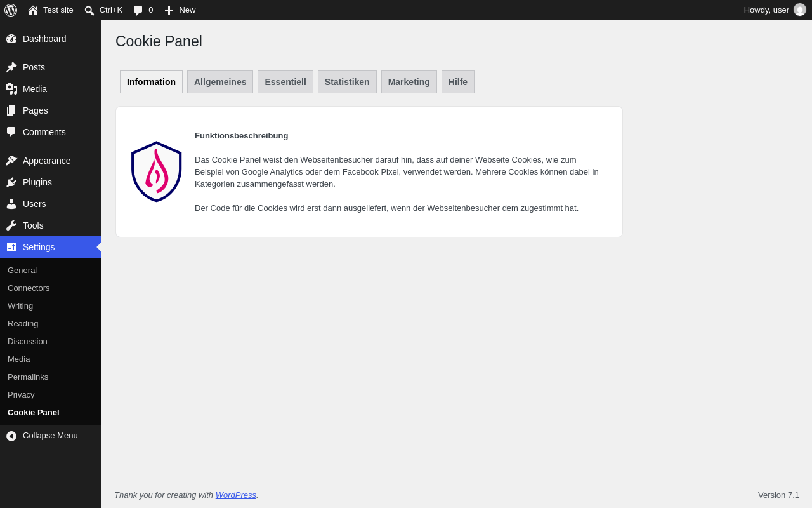The height and width of the screenshot is (508, 812).
Task: Follow the WordPress footer link
Action: pos(236,495)
